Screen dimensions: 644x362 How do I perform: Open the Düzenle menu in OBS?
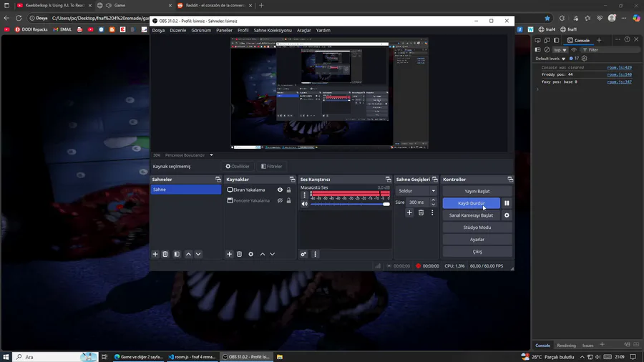[x=178, y=30]
